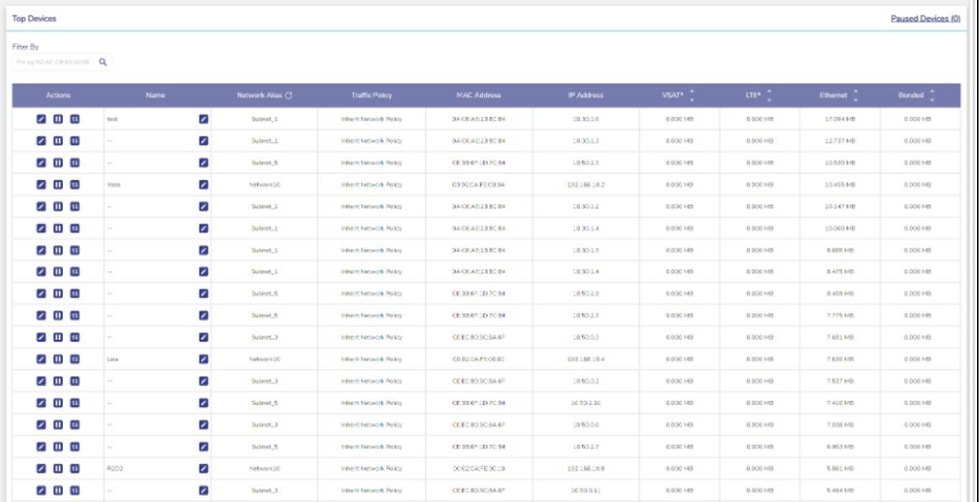Sort the table by Bonded column

coord(932,95)
